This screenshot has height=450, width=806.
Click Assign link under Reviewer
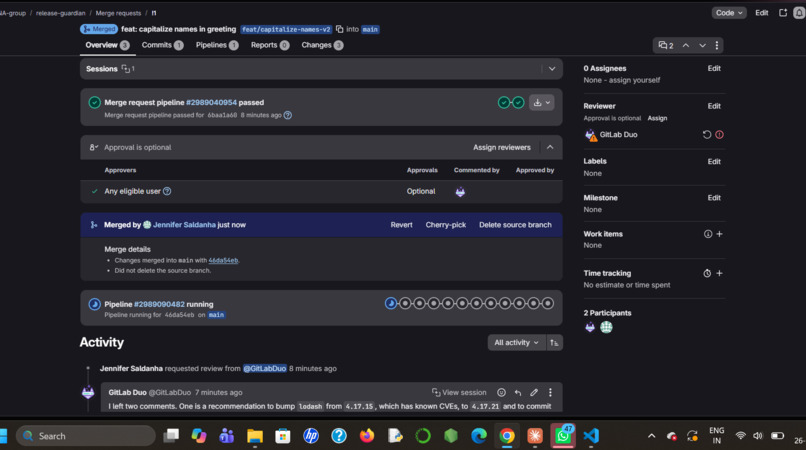point(657,118)
